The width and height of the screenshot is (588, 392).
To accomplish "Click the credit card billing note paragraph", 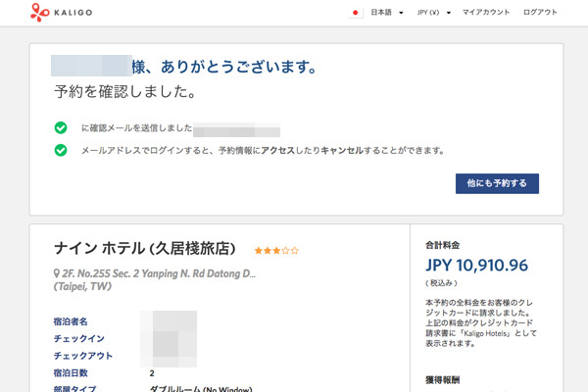I will pos(481,323).
